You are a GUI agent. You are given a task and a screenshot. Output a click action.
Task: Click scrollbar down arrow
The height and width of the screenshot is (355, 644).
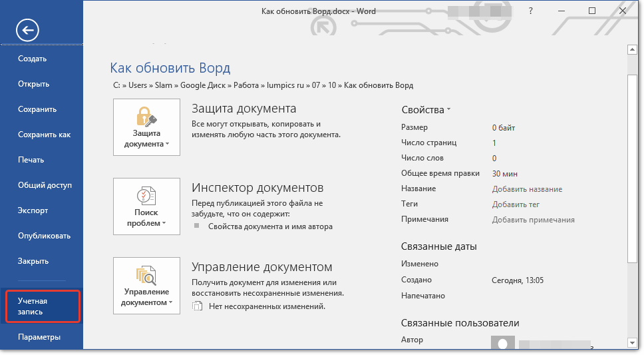click(x=632, y=342)
